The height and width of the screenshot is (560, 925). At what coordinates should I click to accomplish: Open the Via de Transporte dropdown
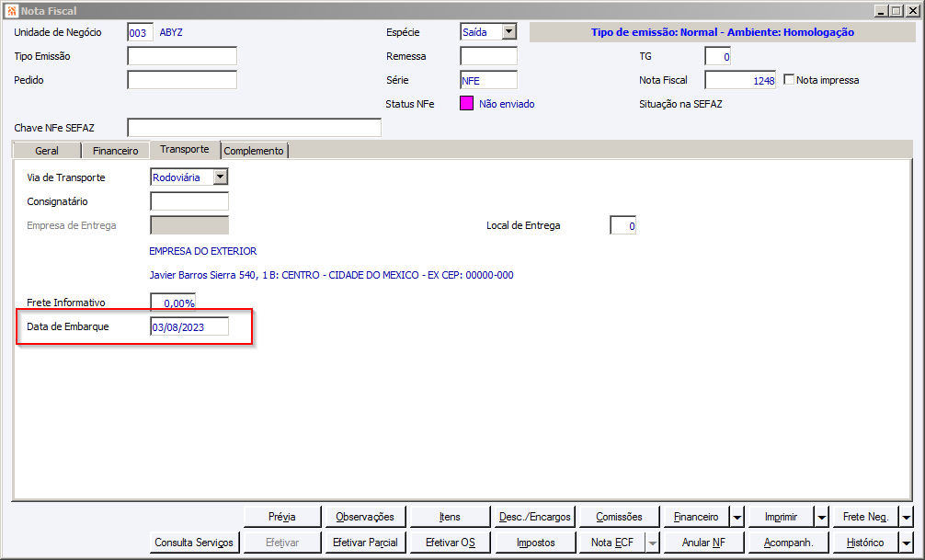221,177
